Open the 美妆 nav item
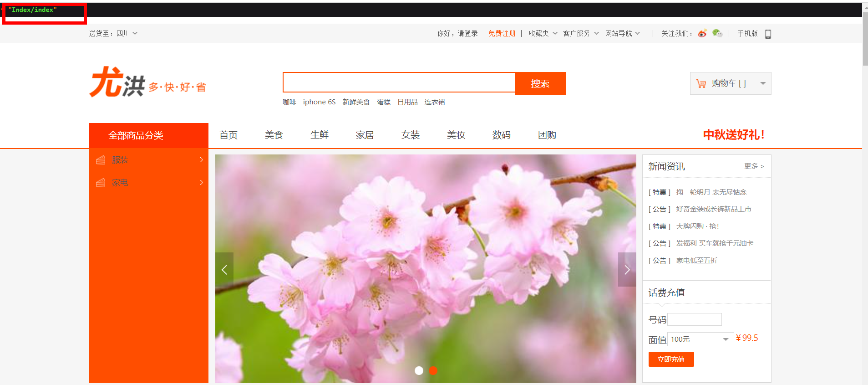Screen dimensions: 868x385 pos(456,135)
